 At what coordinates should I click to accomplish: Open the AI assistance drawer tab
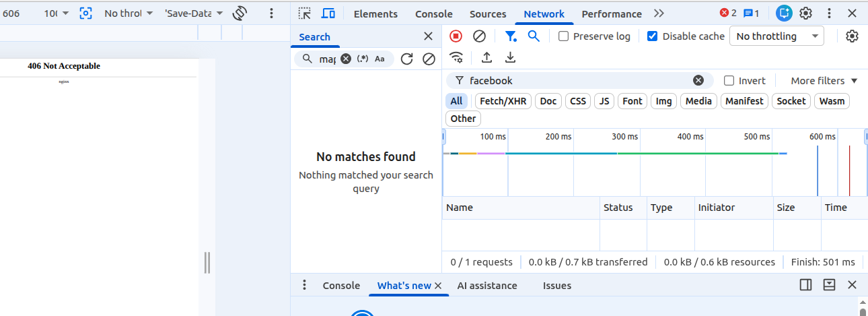coord(487,286)
